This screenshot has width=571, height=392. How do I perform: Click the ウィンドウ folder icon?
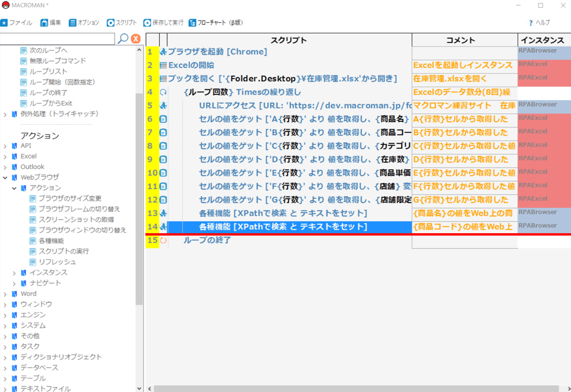coord(14,304)
